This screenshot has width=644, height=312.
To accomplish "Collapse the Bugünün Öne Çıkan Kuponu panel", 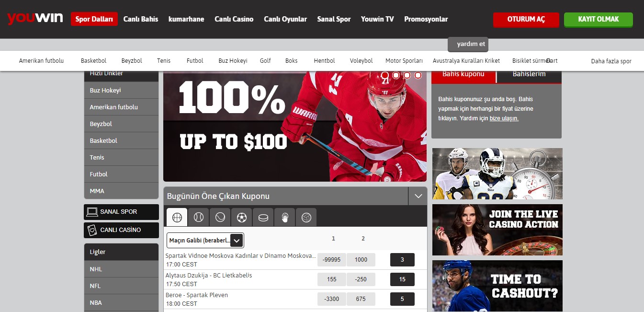I will point(418,196).
